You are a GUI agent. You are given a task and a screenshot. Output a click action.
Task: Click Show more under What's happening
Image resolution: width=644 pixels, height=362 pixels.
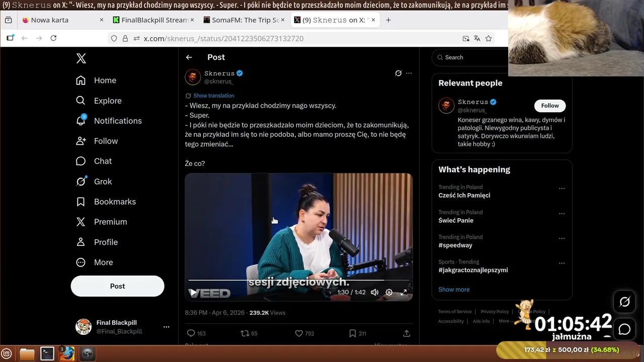point(454,290)
